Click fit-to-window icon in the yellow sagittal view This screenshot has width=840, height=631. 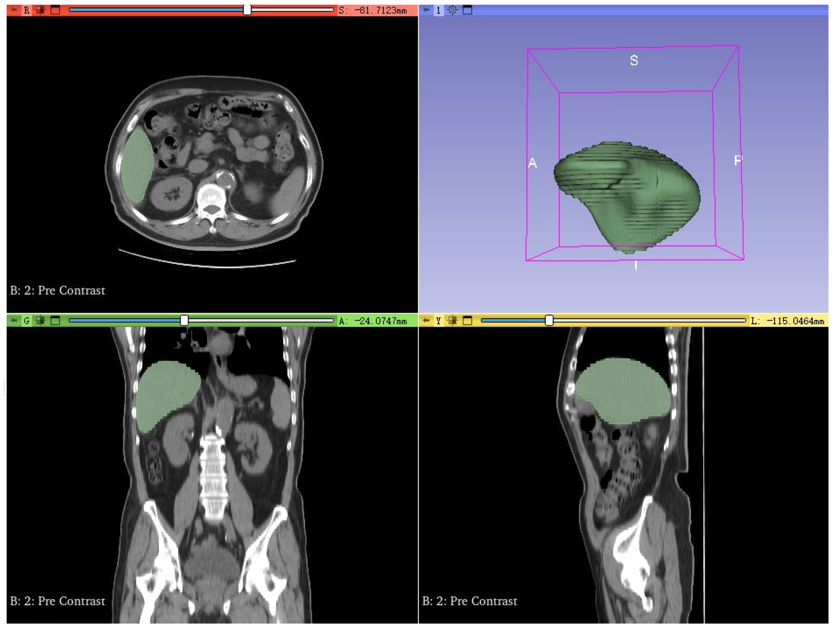point(452,321)
